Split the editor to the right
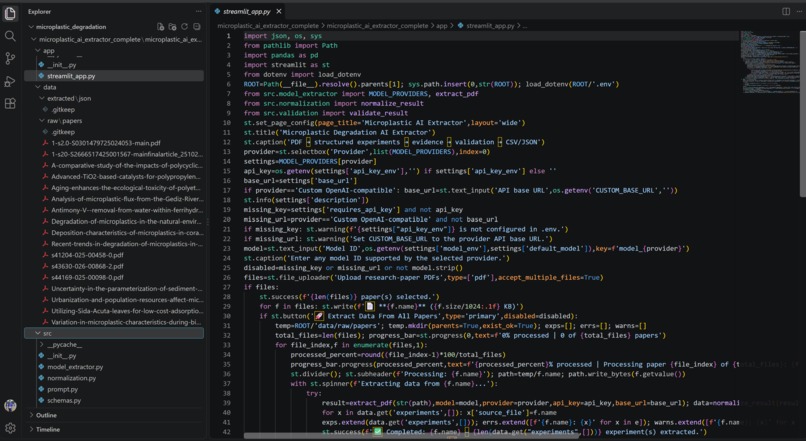 [786, 11]
